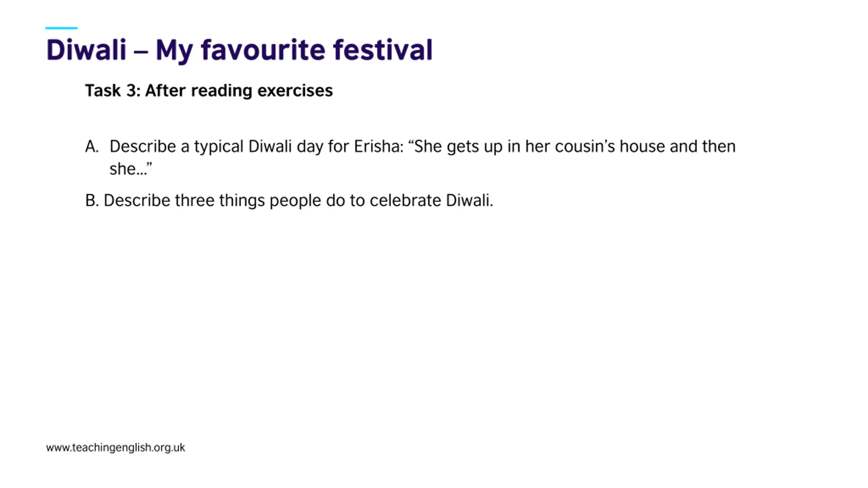
Task: Click "Task 3" in the bold subheading
Action: [x=113, y=90]
